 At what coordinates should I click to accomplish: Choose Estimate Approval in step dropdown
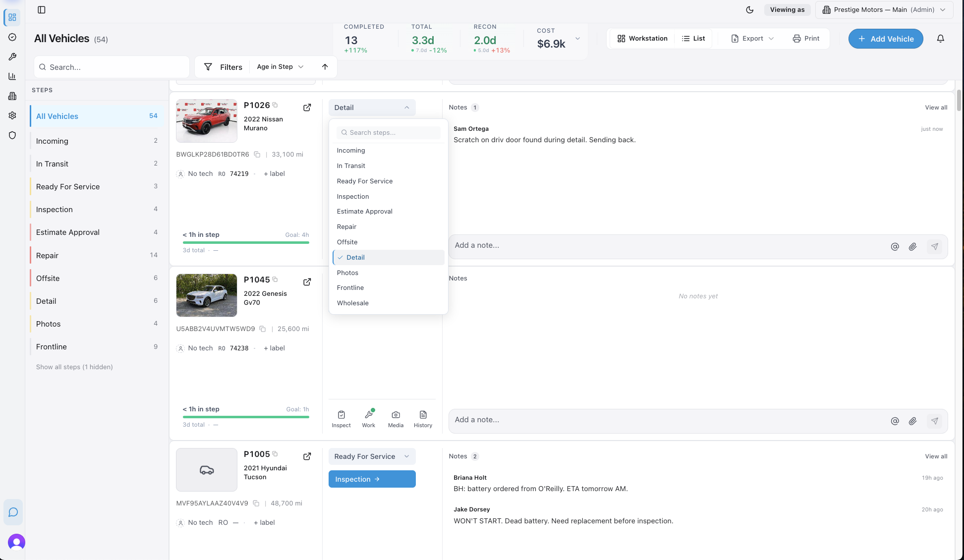(389, 212)
